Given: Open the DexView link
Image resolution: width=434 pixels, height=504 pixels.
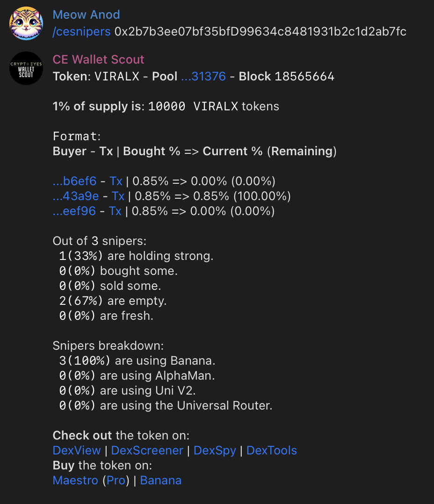Looking at the screenshot, I should tap(77, 450).
